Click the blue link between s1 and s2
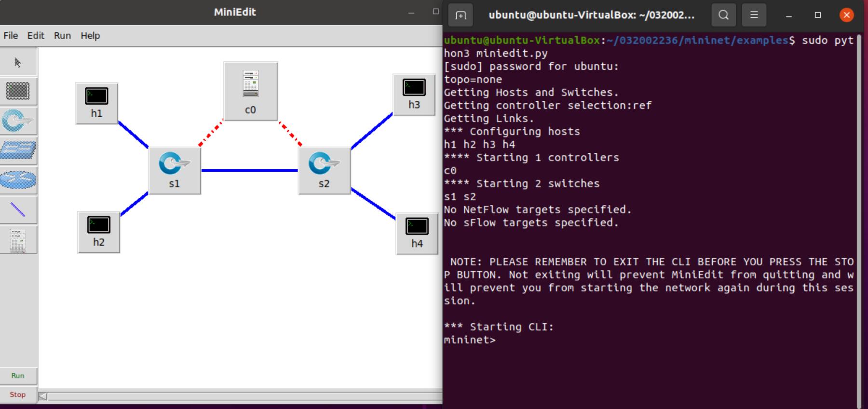 249,170
